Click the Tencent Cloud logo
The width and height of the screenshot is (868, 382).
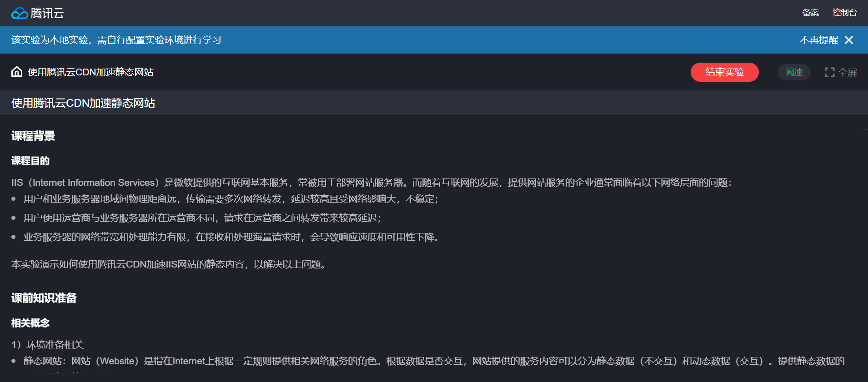(37, 13)
